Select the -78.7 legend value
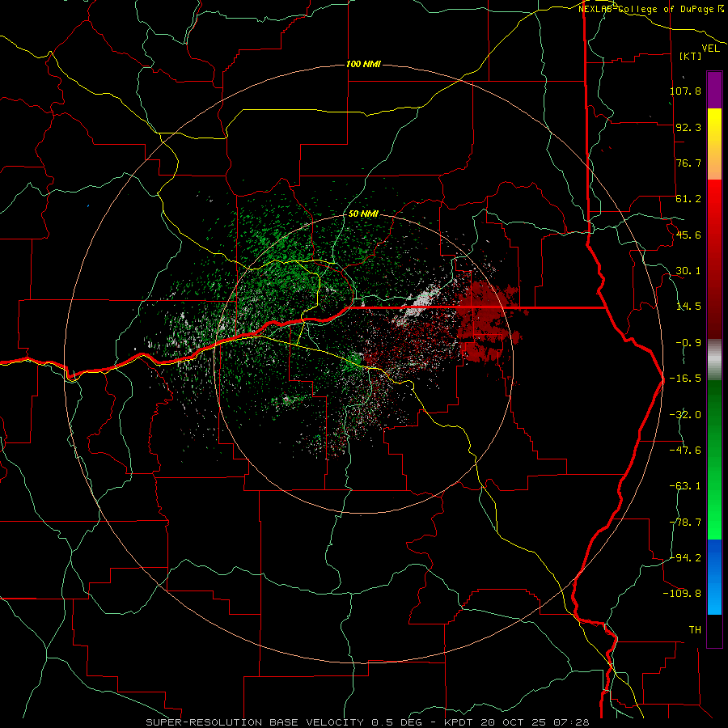728x728 pixels. pyautogui.click(x=685, y=523)
